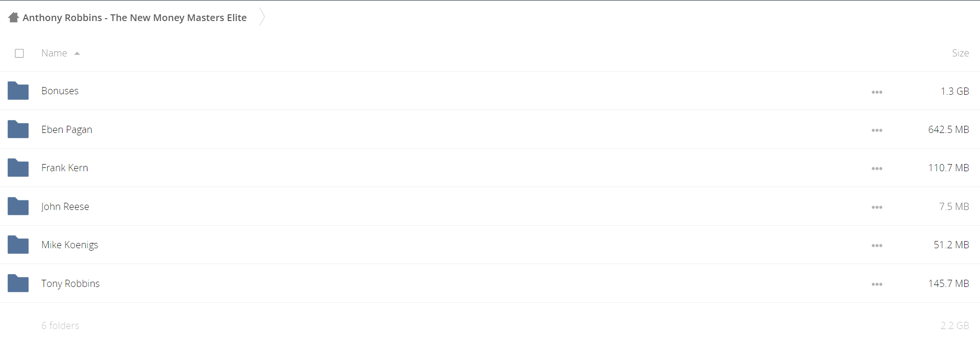Open the Mike Koenigs folder name
Screen dimensions: 980x352
click(70, 245)
